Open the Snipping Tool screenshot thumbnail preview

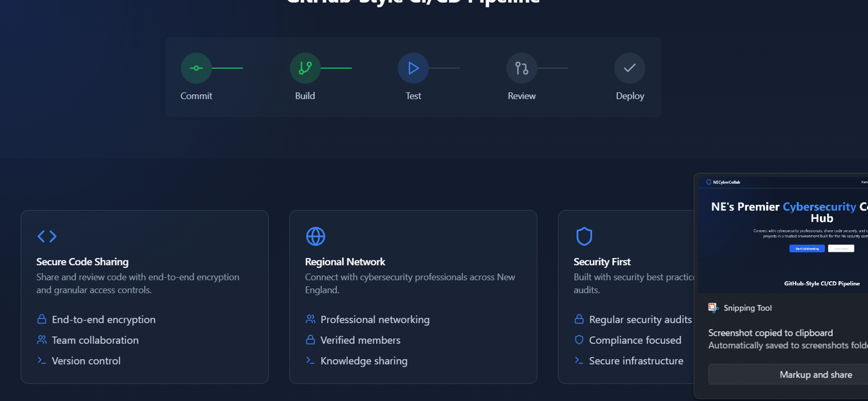pyautogui.click(x=783, y=234)
